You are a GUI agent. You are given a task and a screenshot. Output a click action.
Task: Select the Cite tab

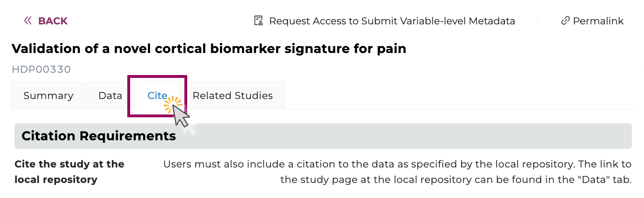coord(157,96)
